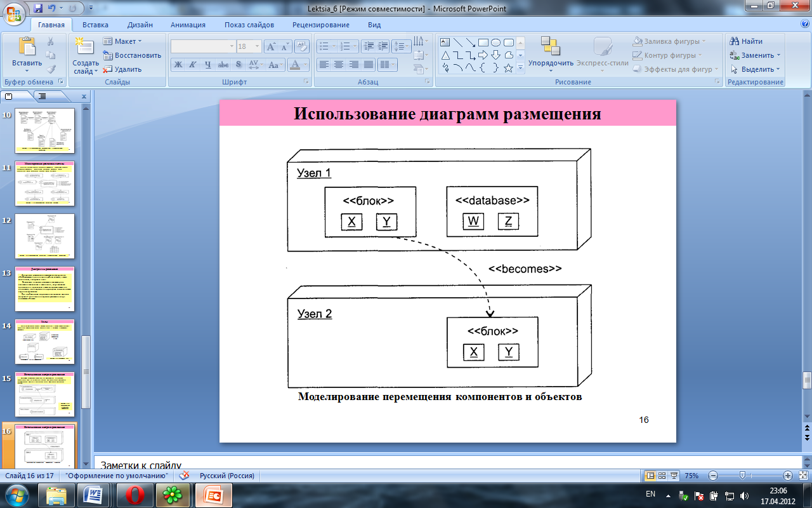Decrease font size with the small A icon
The image size is (812, 508).
click(x=285, y=46)
